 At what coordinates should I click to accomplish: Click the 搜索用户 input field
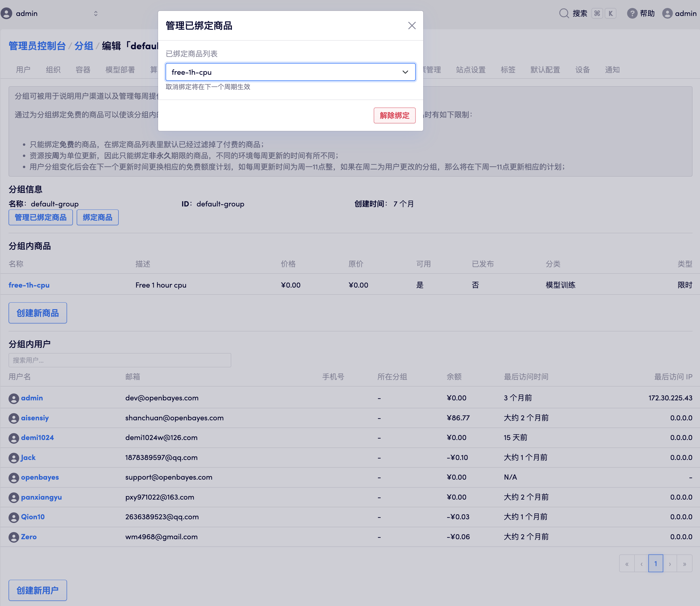click(x=120, y=360)
